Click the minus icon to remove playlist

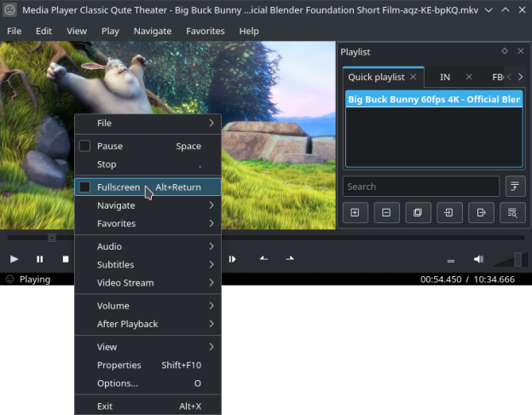point(386,212)
